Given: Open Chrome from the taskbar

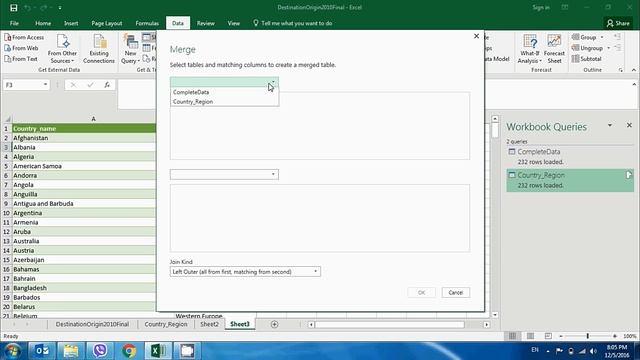Looking at the screenshot, I should 129,351.
